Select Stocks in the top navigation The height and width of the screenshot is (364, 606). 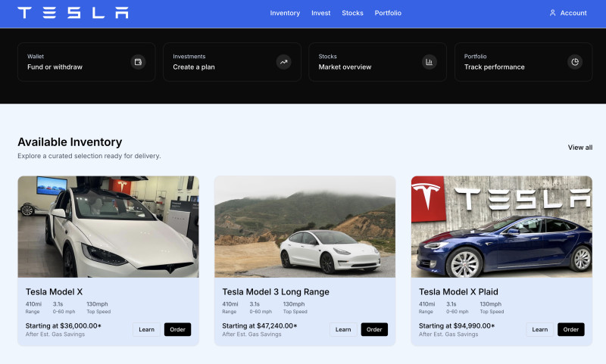[x=352, y=13]
